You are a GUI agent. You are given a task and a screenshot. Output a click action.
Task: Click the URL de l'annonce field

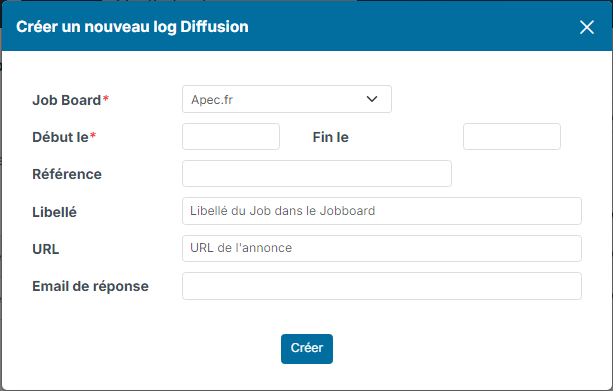pos(382,248)
